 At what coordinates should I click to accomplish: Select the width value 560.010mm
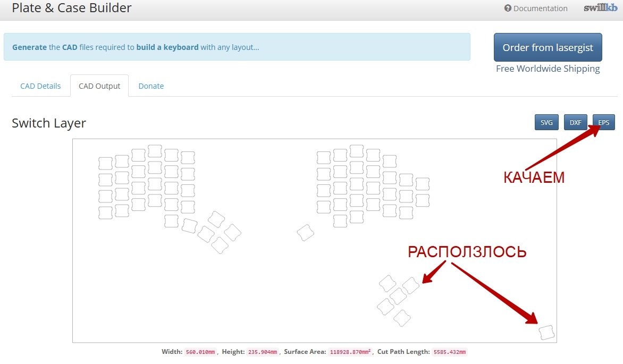(x=200, y=352)
